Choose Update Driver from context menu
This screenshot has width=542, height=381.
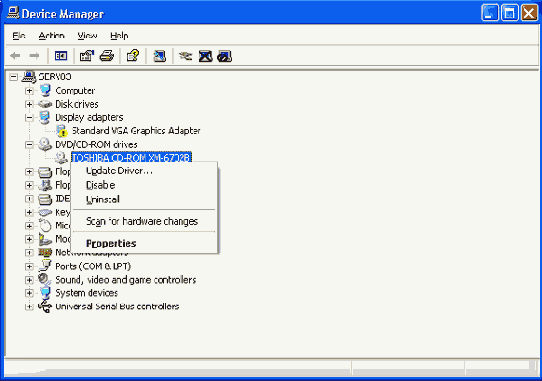(x=119, y=171)
